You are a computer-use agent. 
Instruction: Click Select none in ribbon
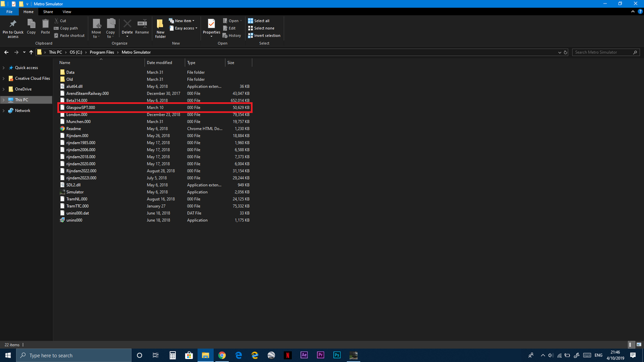tap(261, 28)
